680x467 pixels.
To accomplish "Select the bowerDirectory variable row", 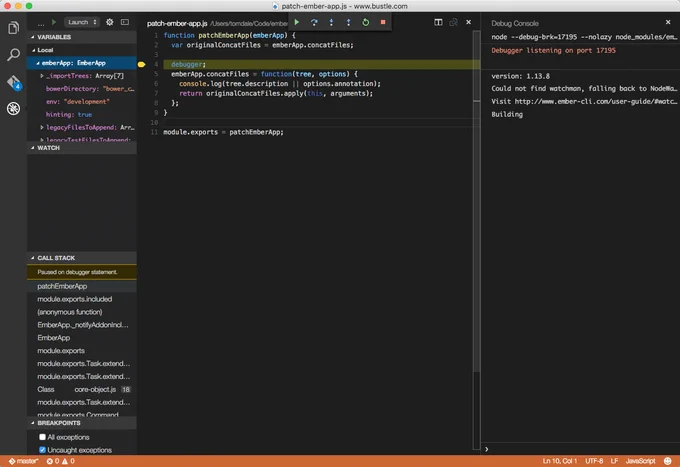I will point(82,89).
